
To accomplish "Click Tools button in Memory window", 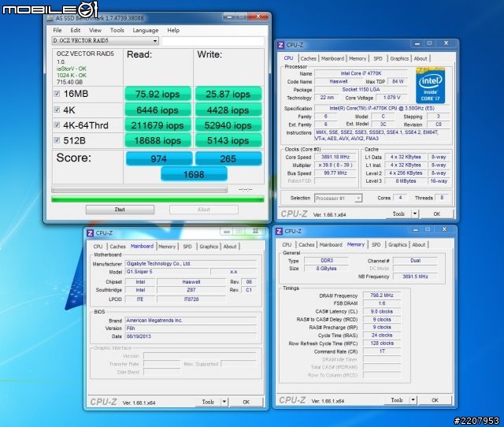I will 397,400.
